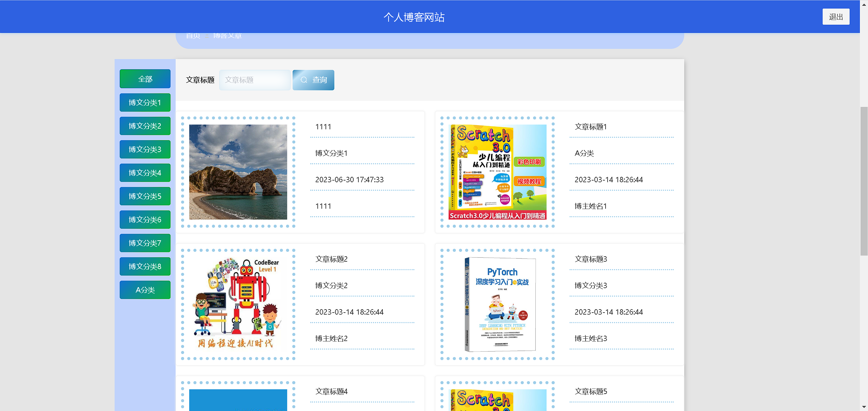868x411 pixels.
Task: Filter by 博文分类2 category
Action: pos(145,126)
